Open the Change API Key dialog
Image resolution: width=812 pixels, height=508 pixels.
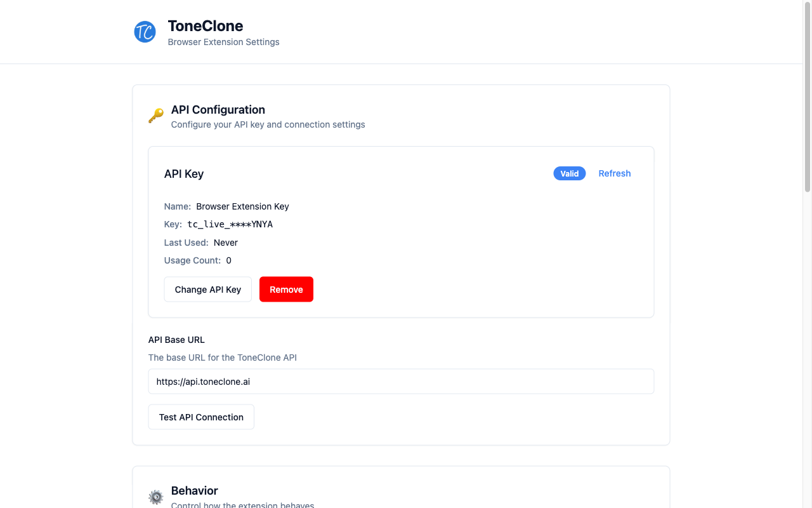point(207,289)
